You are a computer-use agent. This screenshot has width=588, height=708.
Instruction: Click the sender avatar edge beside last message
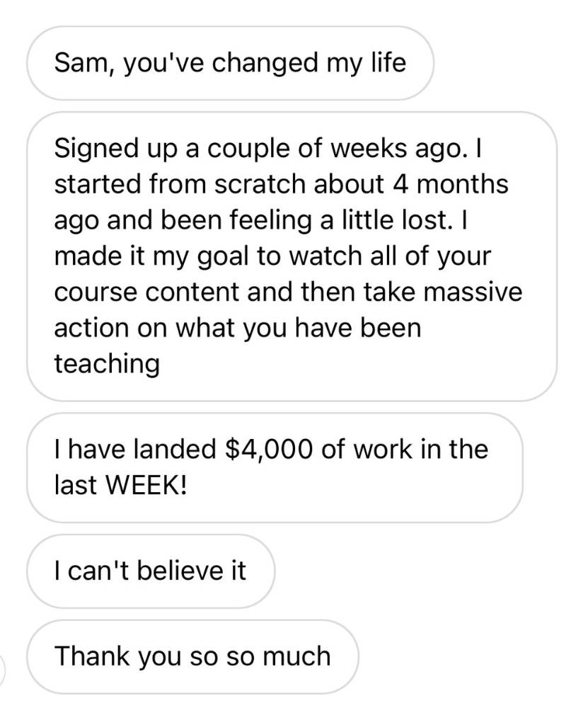click(x=4, y=666)
